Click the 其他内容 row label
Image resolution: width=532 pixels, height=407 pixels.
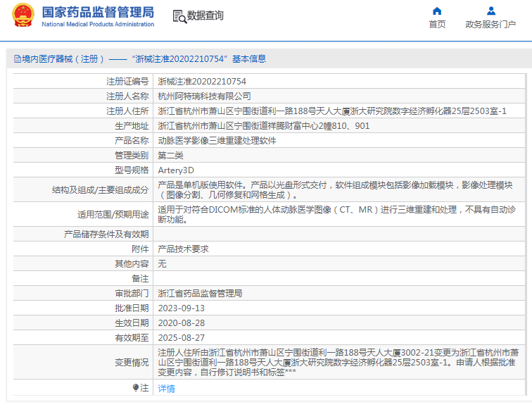pos(132,264)
